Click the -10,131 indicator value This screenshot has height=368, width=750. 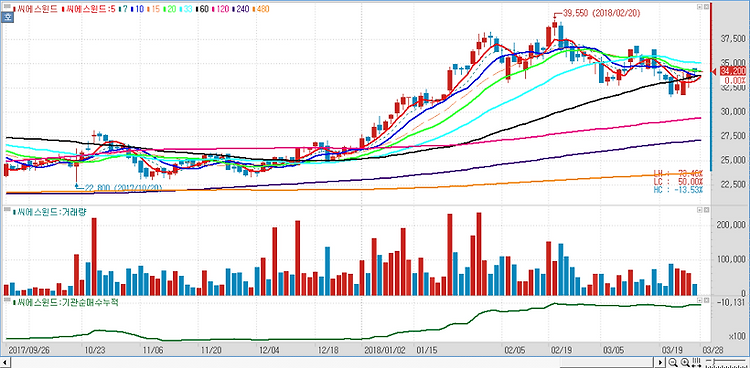(731, 302)
